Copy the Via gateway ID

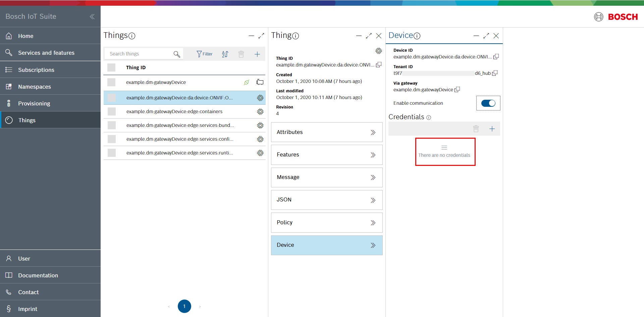point(457,89)
